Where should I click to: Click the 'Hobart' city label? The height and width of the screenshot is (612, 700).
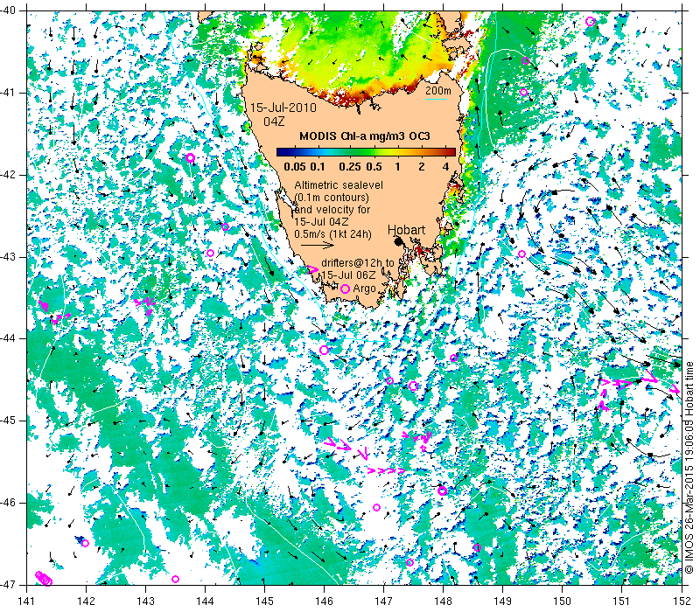click(406, 230)
